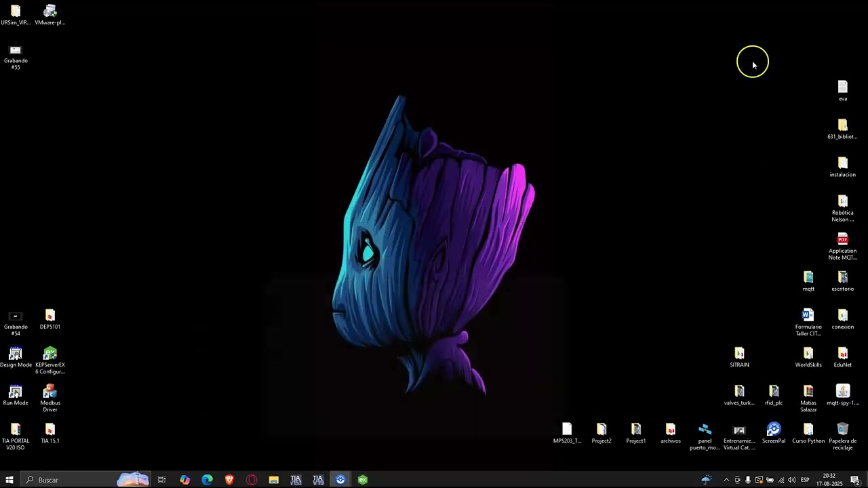The width and height of the screenshot is (868, 488).
Task: Select the panel puerto_mo shortcut
Action: [x=705, y=437]
